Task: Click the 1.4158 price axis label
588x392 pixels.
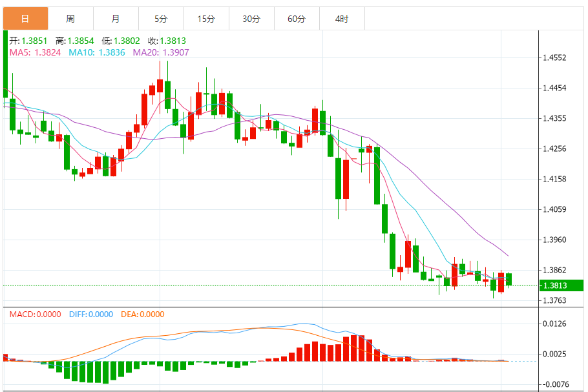Action: (554, 179)
